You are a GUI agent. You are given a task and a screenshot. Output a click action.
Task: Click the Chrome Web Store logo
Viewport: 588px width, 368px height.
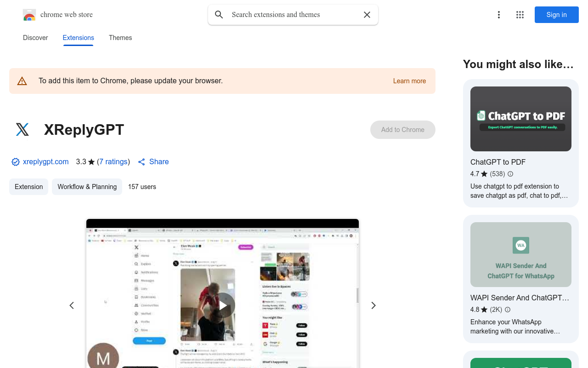(29, 15)
